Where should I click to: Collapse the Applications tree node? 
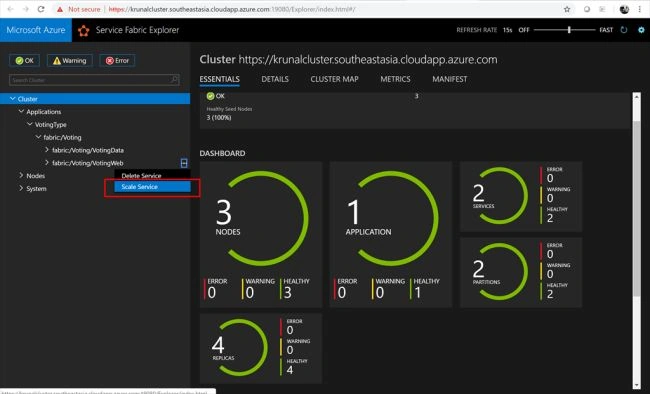tap(21, 112)
